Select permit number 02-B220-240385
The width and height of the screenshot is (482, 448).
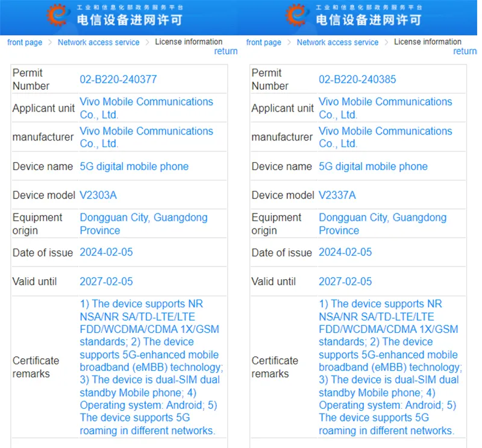click(357, 80)
